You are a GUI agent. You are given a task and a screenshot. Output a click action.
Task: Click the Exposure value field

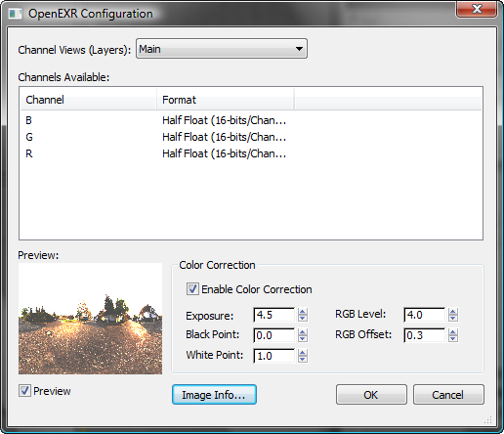click(274, 315)
